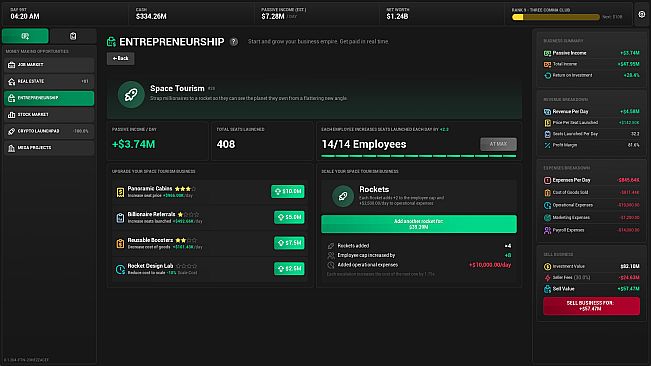The width and height of the screenshot is (651, 366).
Task: Click the Profit Margin percent icon
Action: click(x=547, y=145)
